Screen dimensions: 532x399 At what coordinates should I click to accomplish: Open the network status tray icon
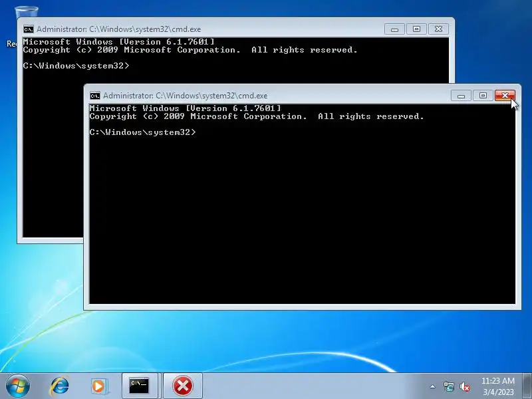pos(448,386)
